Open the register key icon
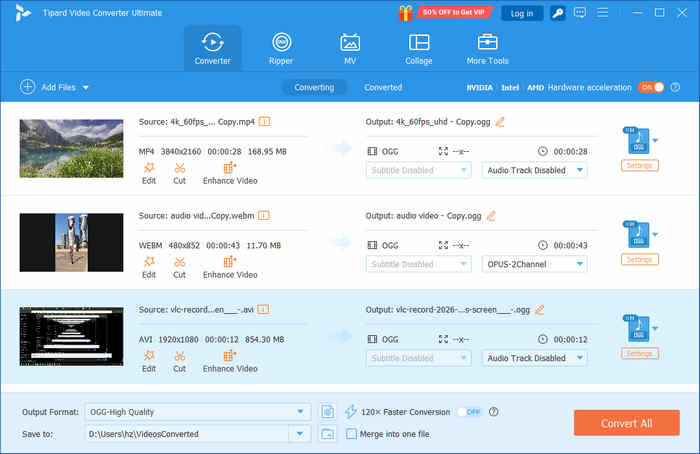 tap(558, 13)
